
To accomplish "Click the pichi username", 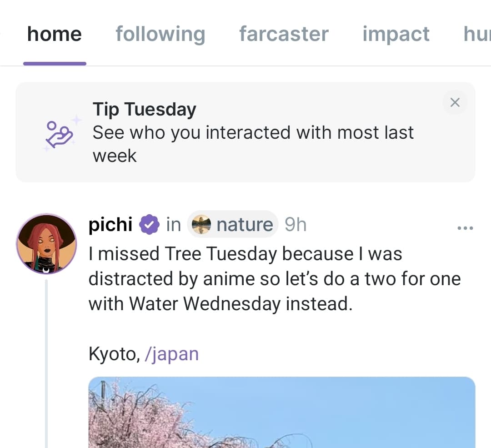I will [x=110, y=223].
